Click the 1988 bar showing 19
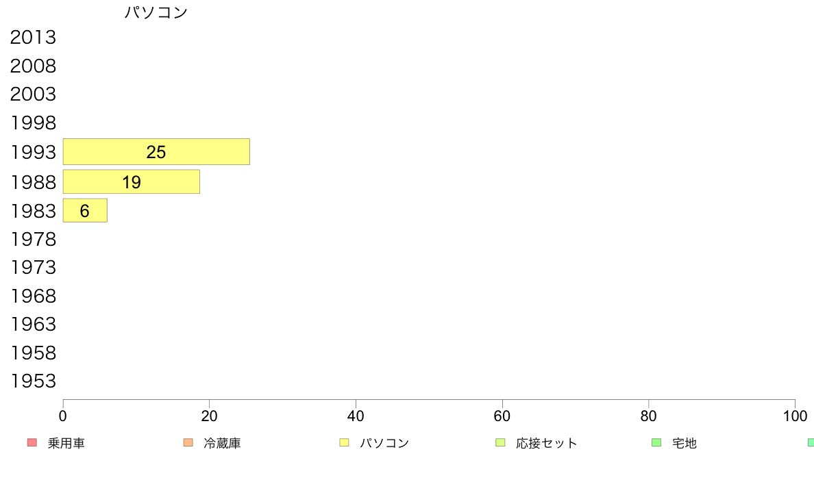Screen dimensions: 814x504 [x=131, y=182]
